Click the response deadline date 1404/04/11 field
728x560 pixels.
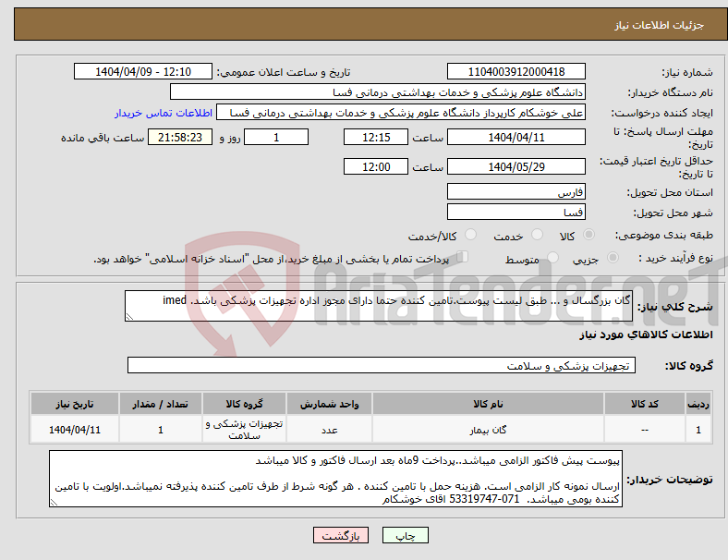(516, 137)
